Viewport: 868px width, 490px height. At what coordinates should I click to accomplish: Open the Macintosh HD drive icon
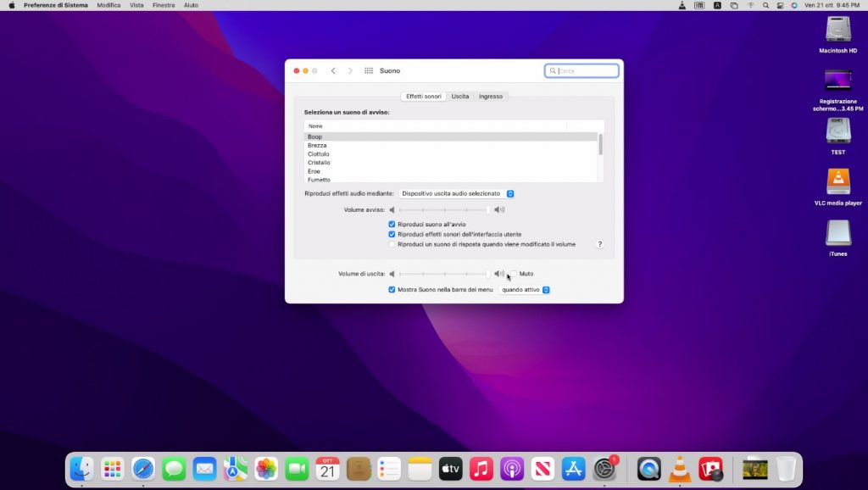tap(837, 30)
